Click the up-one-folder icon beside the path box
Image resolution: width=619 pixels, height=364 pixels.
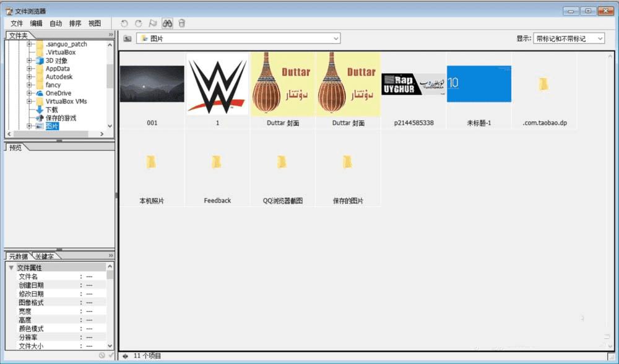click(128, 38)
